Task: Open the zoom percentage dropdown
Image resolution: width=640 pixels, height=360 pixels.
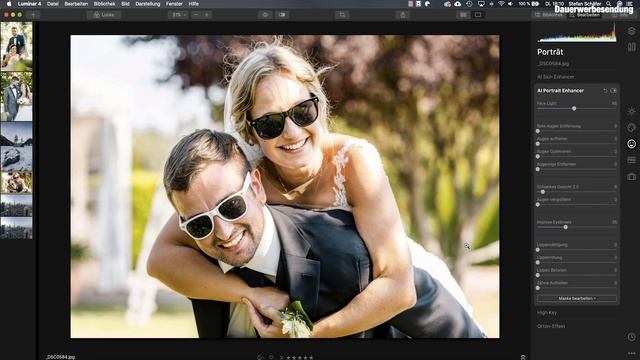Action: pos(178,15)
